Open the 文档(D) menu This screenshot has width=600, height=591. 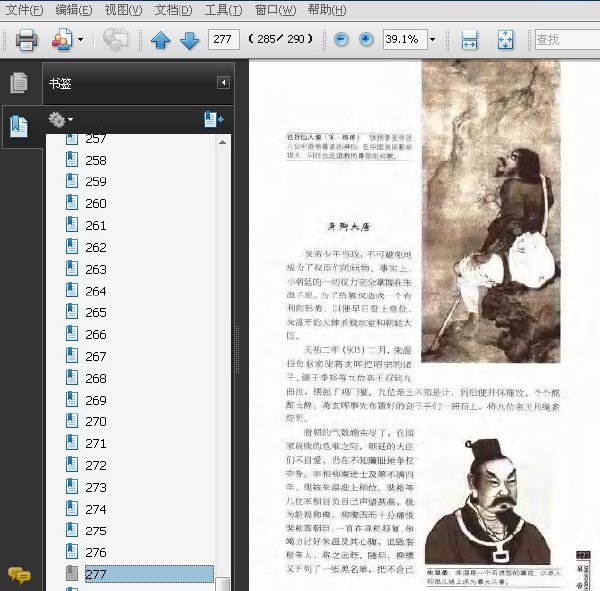tap(173, 10)
